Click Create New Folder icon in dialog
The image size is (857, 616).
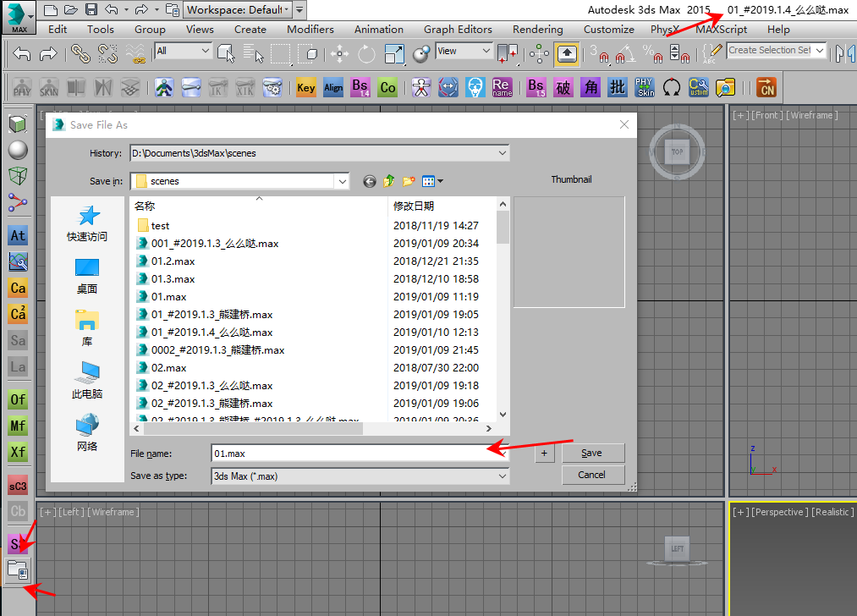(409, 181)
